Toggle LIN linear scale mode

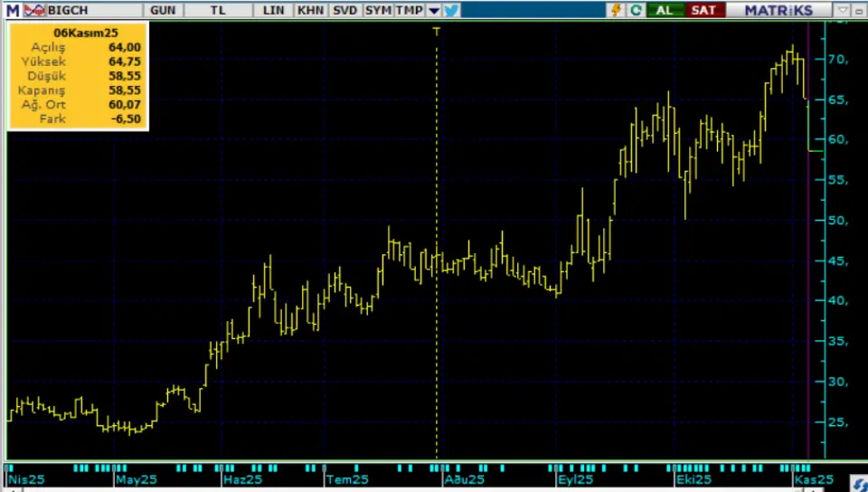(x=273, y=10)
